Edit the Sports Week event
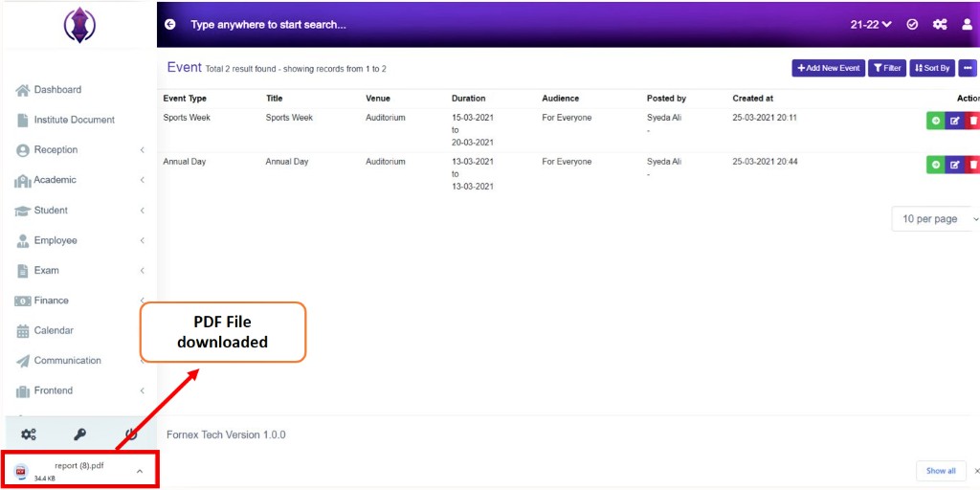The width and height of the screenshot is (980, 490). (x=954, y=121)
